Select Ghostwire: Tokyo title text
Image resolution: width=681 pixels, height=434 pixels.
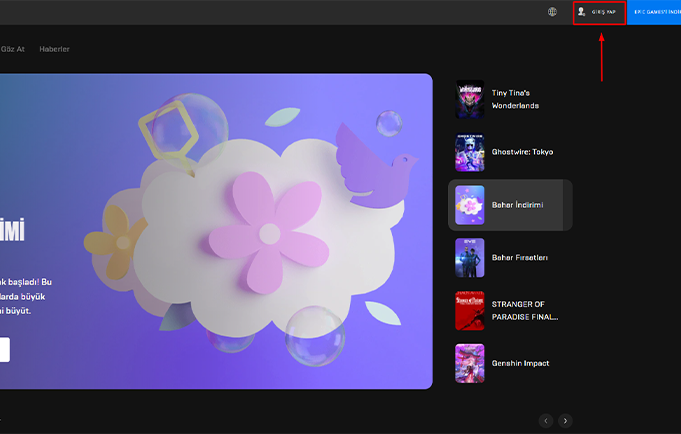click(522, 152)
